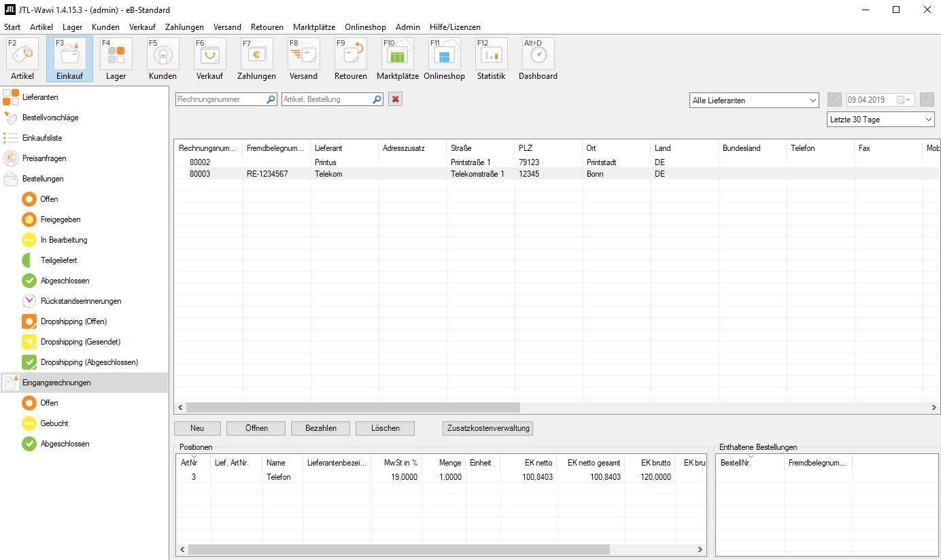Open the Admin menu

(408, 27)
